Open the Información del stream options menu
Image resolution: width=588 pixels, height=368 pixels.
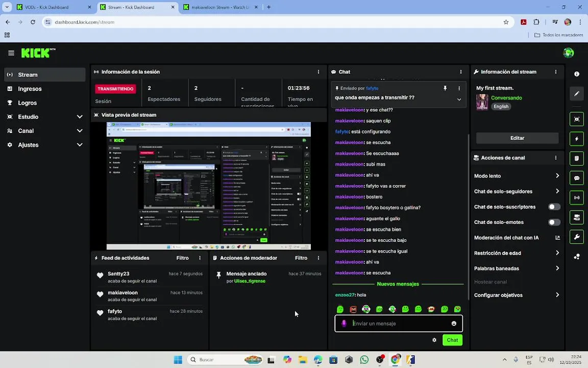556,72
